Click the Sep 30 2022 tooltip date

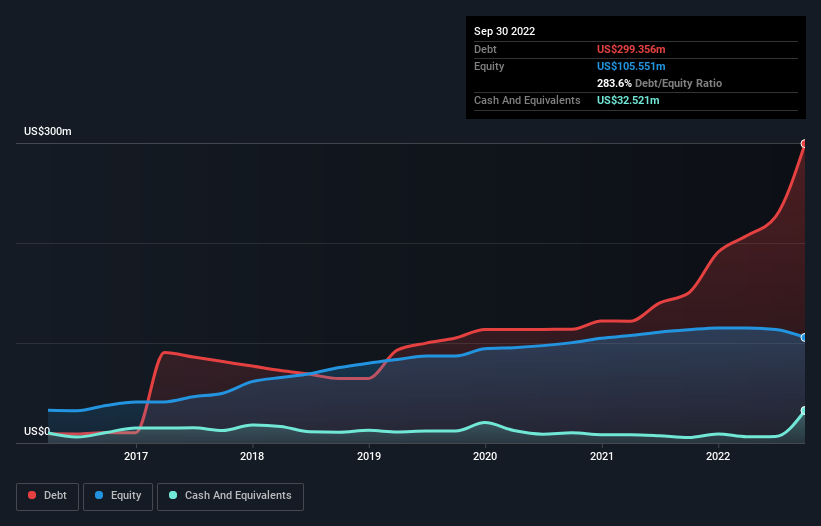point(504,31)
